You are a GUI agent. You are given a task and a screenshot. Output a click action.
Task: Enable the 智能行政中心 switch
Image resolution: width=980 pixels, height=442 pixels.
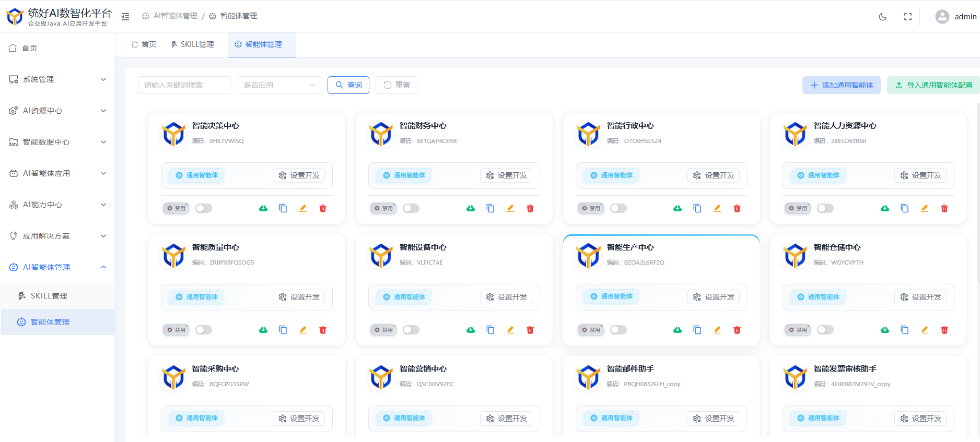coord(619,208)
